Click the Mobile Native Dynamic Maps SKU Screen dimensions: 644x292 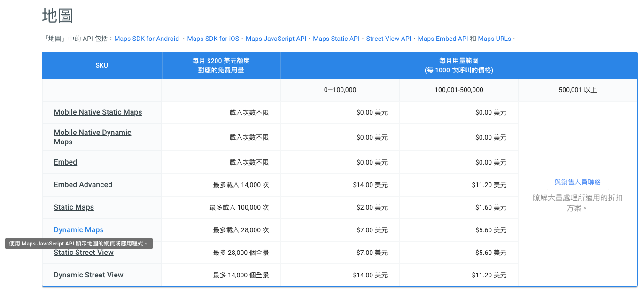coord(93,137)
